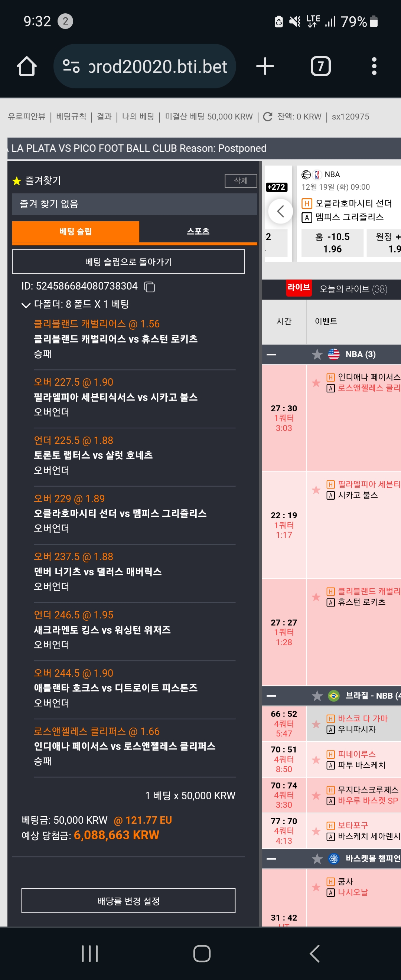Favorite the Indiana Pacers match star

tap(316, 382)
